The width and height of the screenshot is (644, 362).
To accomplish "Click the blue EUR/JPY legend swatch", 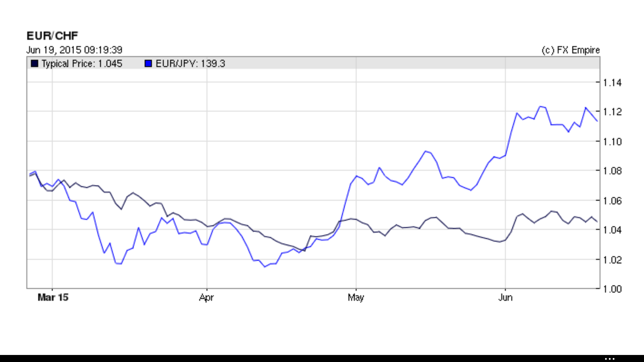I will click(x=148, y=63).
